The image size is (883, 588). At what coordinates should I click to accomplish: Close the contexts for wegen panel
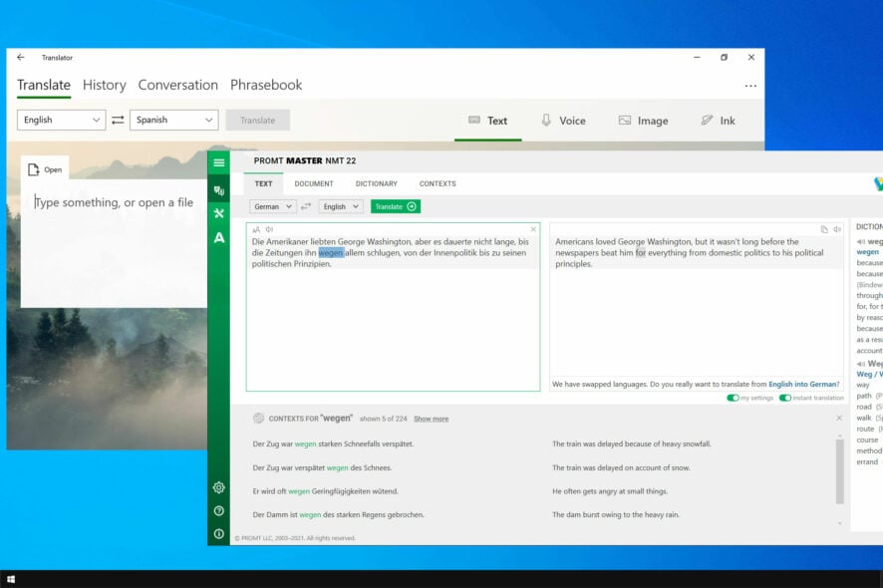(839, 418)
